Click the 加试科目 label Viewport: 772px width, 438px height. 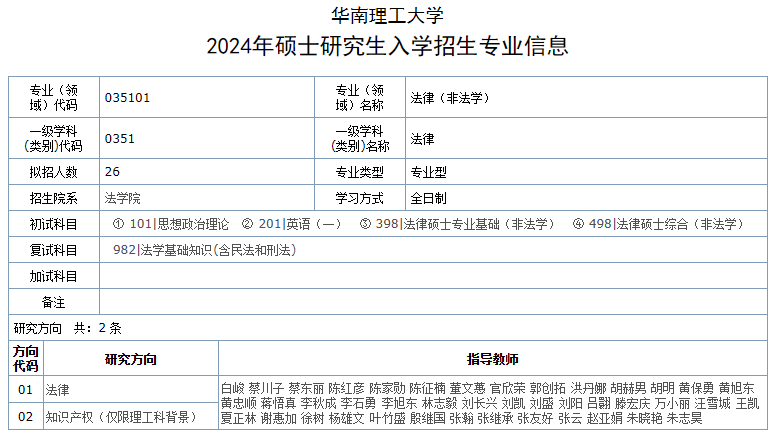coord(54,276)
